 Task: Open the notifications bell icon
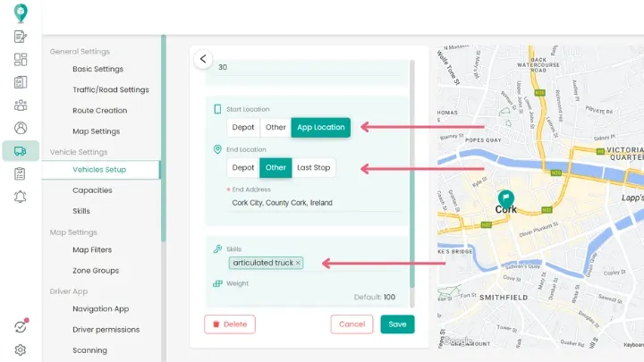coord(21,197)
